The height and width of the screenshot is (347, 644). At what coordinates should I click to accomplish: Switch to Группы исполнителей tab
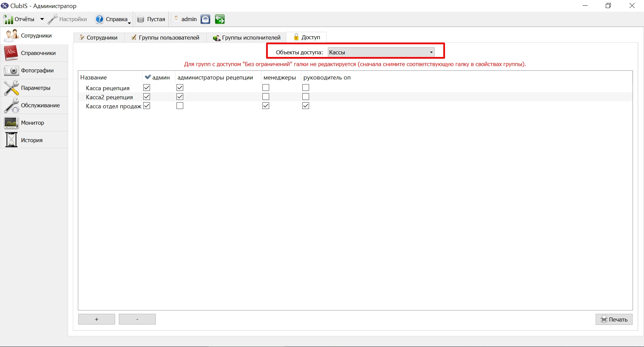246,38
